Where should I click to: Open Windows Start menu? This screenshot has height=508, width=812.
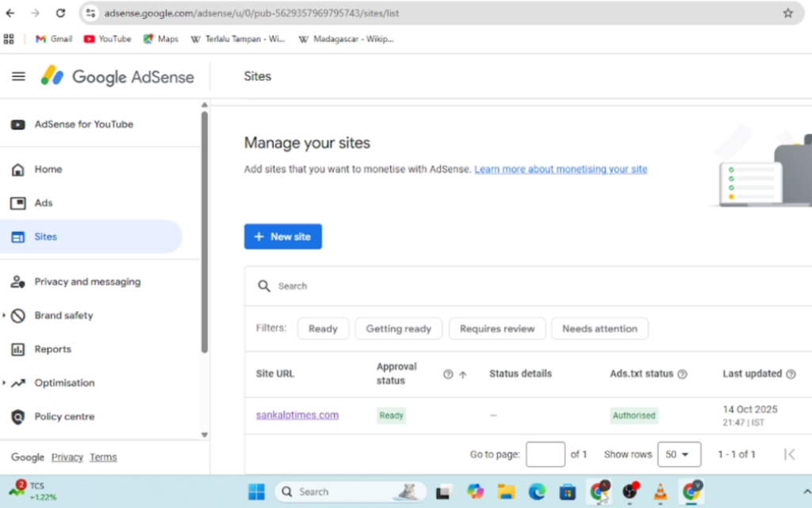(x=256, y=492)
